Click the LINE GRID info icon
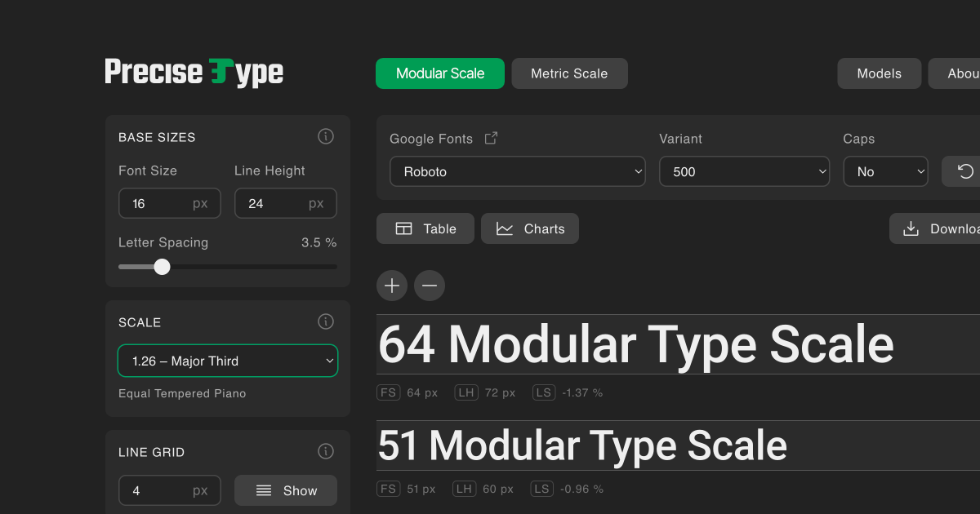 pos(326,451)
